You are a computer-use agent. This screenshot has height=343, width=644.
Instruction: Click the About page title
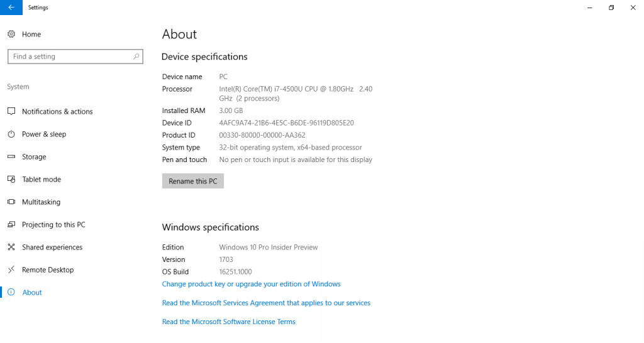179,34
